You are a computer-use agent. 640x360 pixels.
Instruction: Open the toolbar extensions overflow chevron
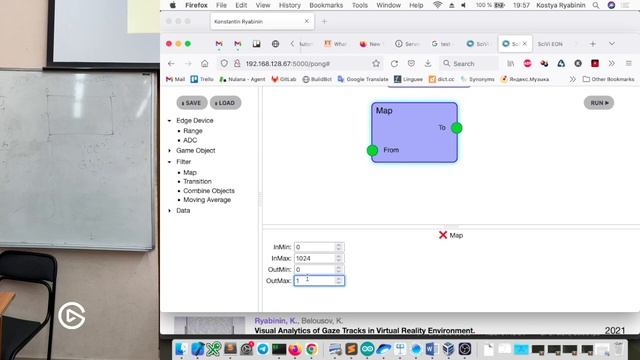point(611,64)
